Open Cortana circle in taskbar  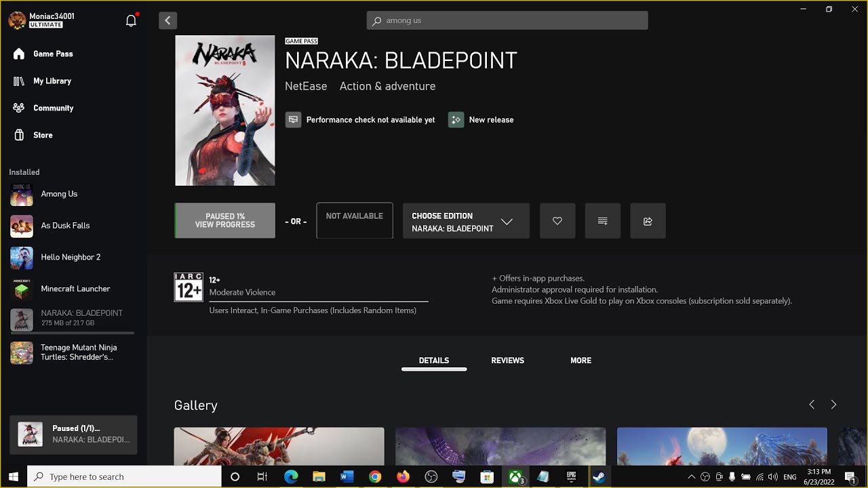pyautogui.click(x=235, y=476)
